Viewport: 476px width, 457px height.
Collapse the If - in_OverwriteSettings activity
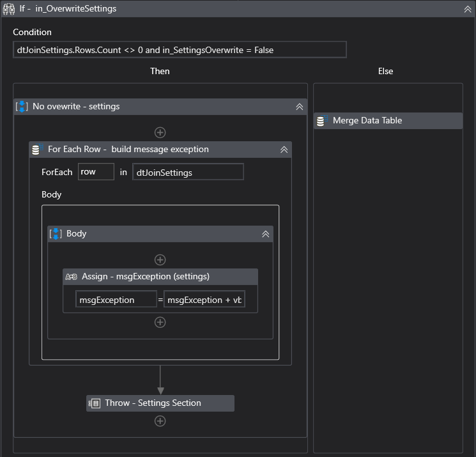[x=467, y=9]
